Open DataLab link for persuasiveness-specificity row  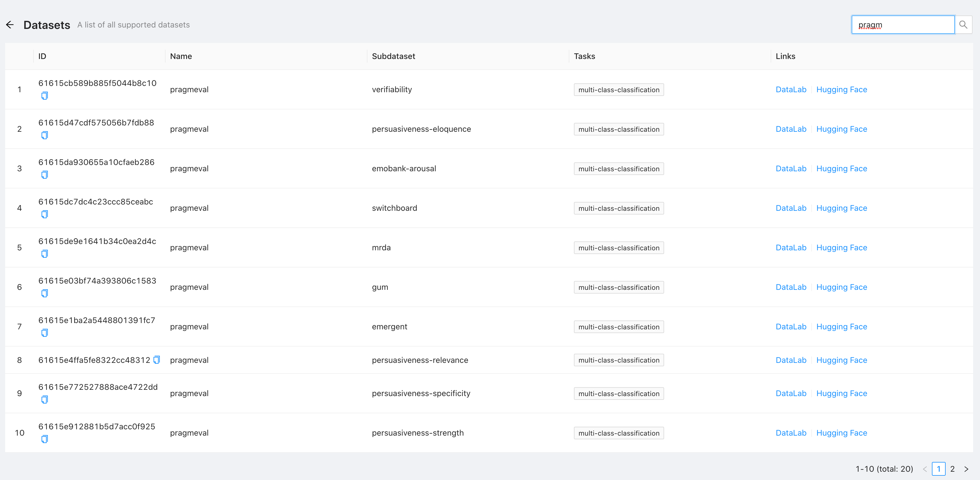pos(791,393)
